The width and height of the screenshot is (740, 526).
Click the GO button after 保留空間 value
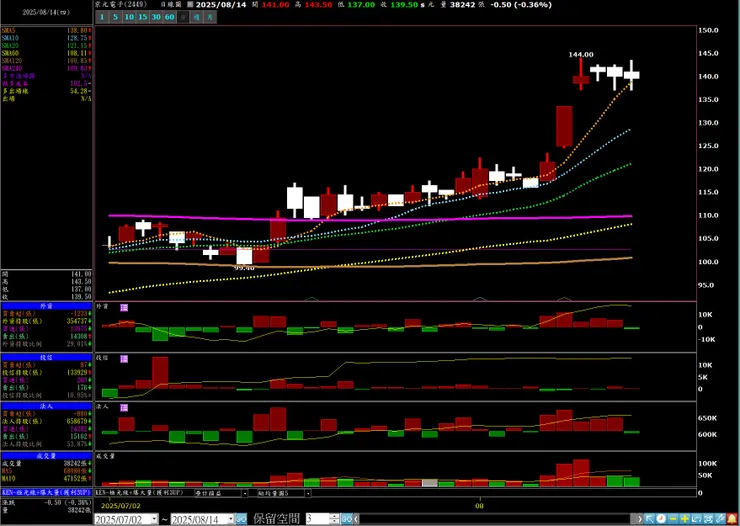(x=346, y=519)
